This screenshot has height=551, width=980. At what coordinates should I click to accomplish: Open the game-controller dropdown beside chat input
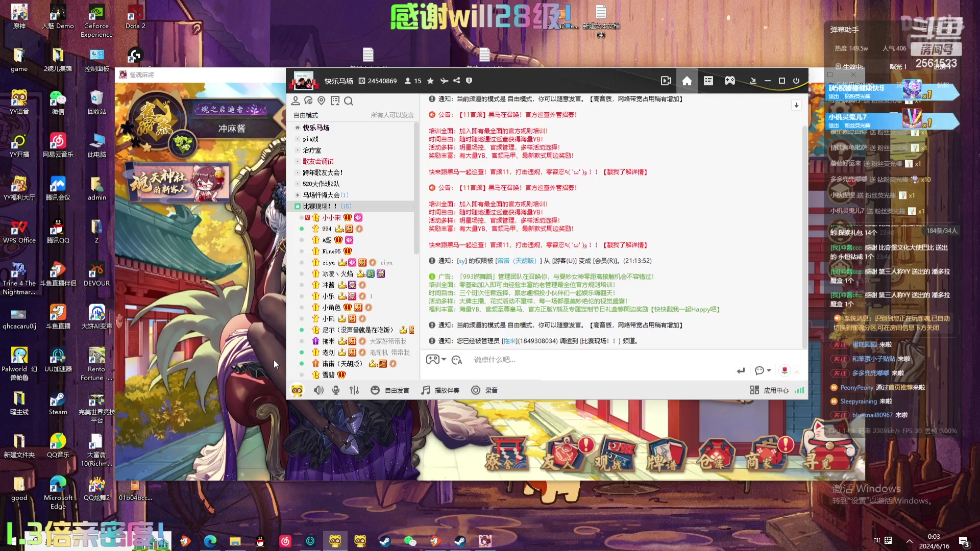pyautogui.click(x=436, y=360)
